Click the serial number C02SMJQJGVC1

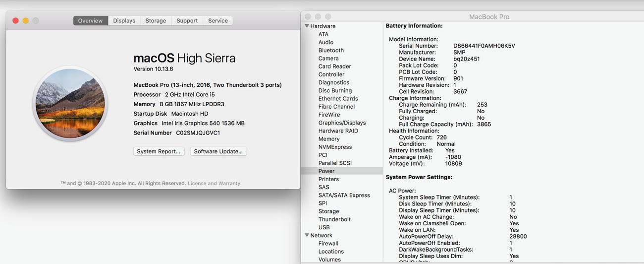[198, 133]
